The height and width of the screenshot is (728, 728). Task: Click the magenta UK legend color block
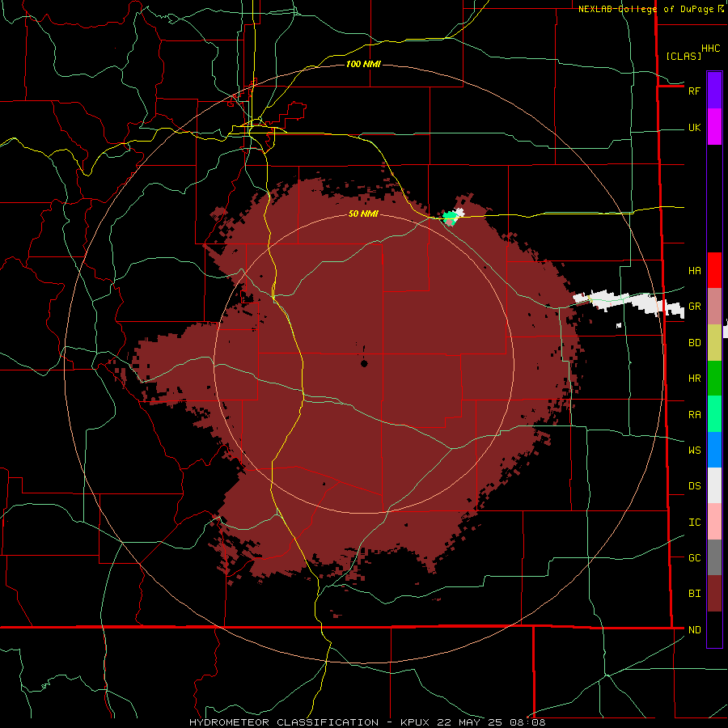point(714,127)
